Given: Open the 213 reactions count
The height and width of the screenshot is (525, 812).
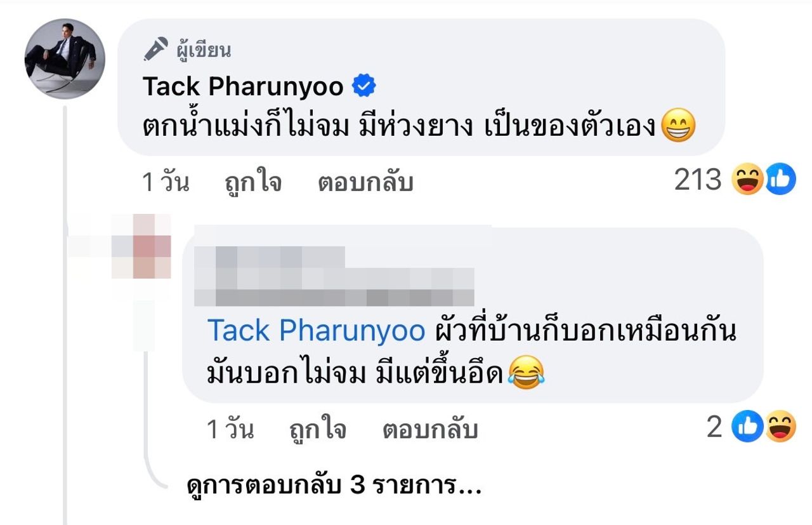Looking at the screenshot, I should [698, 182].
